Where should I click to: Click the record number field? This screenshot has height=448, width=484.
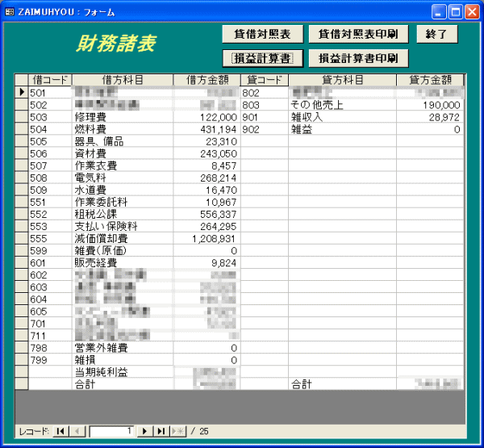pos(111,431)
